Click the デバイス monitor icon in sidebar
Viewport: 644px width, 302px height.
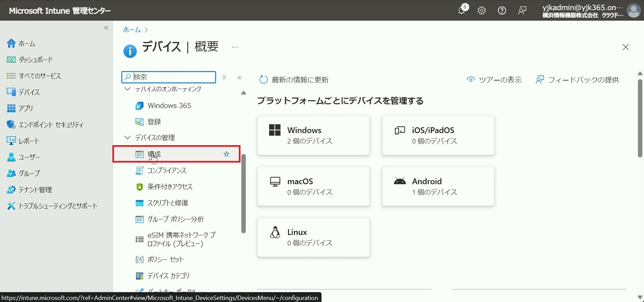pos(11,92)
